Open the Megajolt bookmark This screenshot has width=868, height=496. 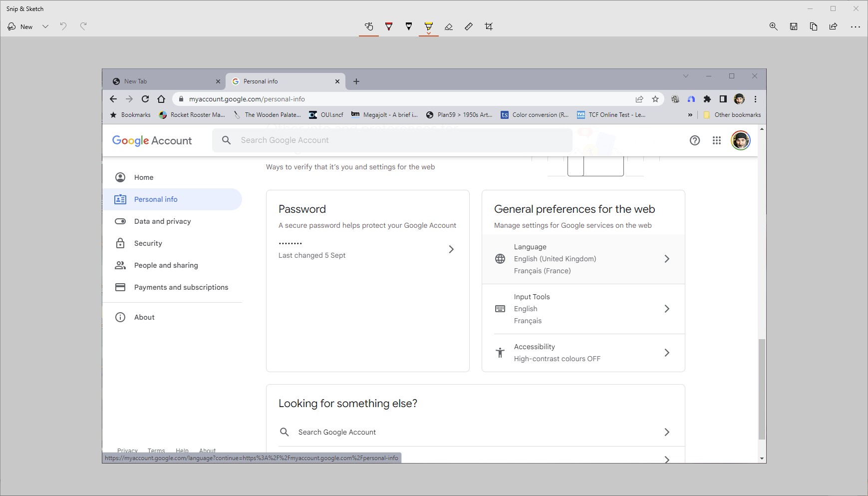(x=384, y=115)
